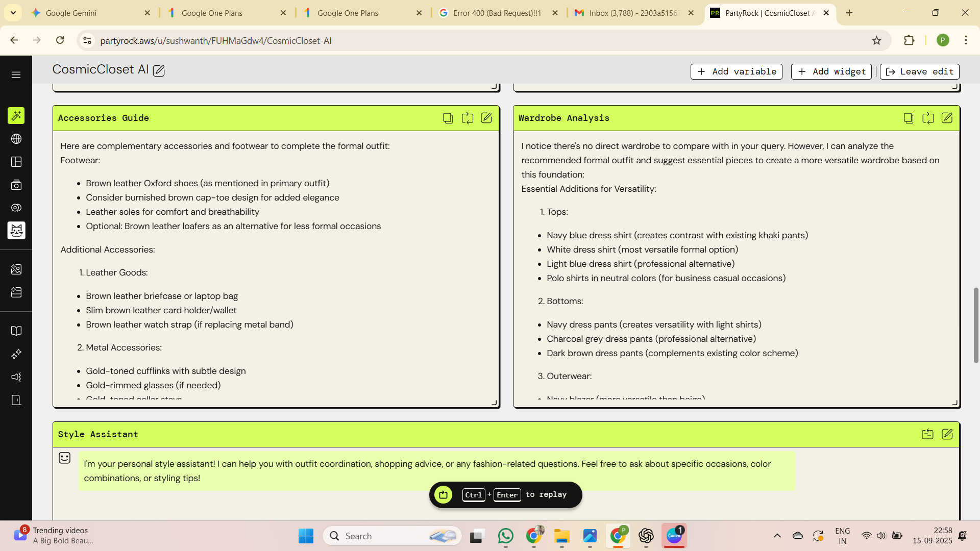Copy the Wardrobe Analysis widget content
Screen dimensions: 980x551
pos(908,118)
